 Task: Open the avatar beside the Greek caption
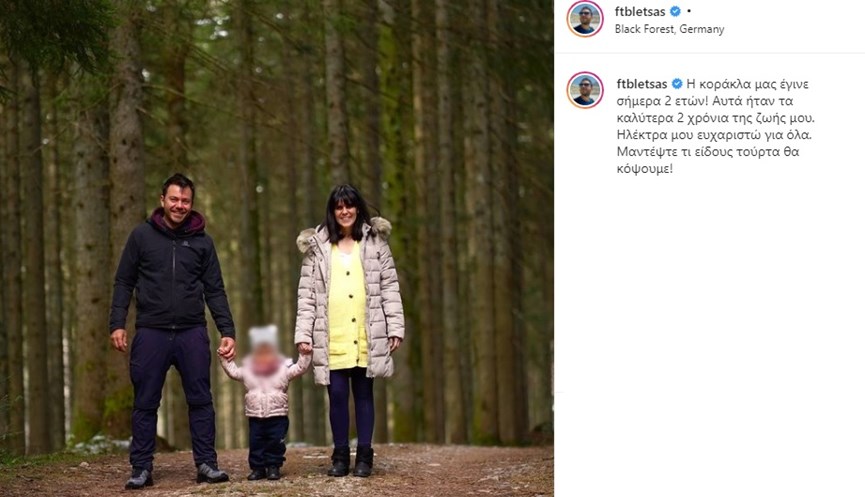[585, 90]
